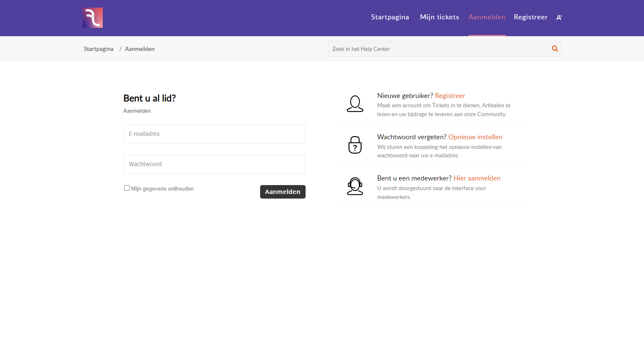The width and height of the screenshot is (644, 342).
Task: Go to Mijn tickets in navigation
Action: pyautogui.click(x=439, y=17)
